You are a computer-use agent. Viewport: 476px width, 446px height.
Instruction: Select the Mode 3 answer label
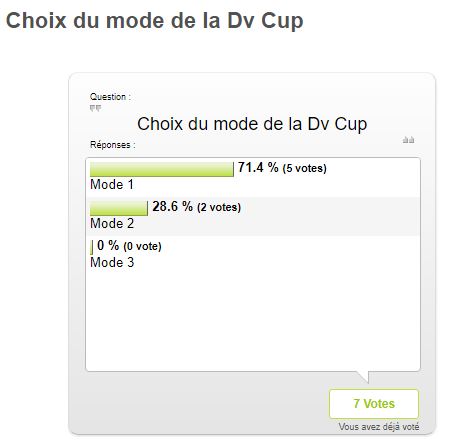tap(112, 263)
